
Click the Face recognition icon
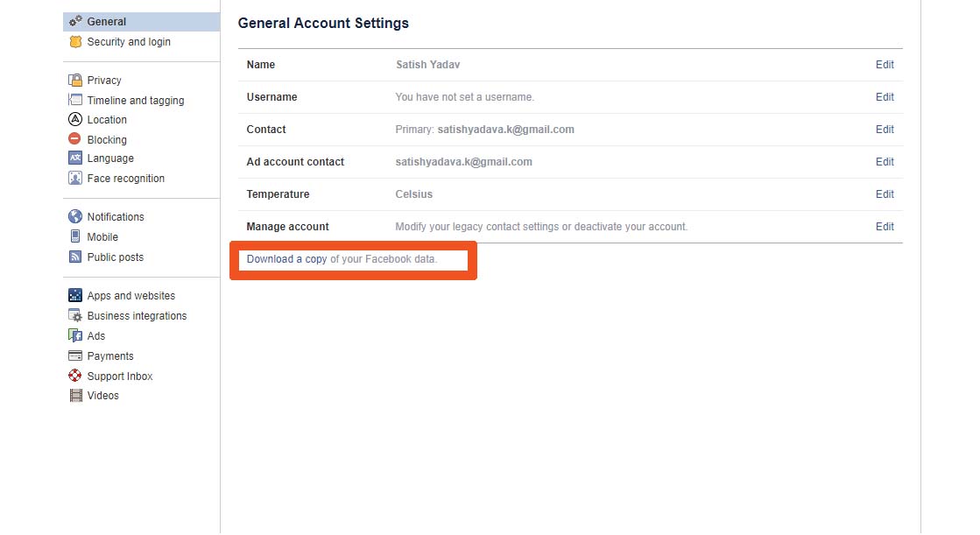[75, 179]
